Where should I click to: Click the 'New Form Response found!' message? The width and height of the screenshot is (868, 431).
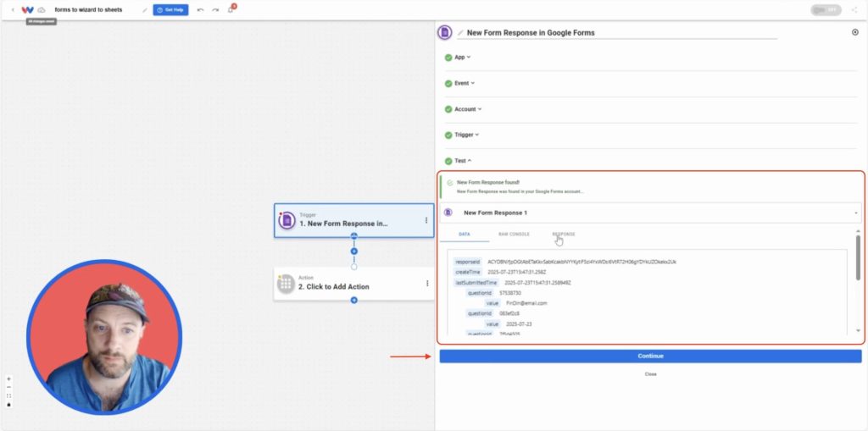coord(488,182)
